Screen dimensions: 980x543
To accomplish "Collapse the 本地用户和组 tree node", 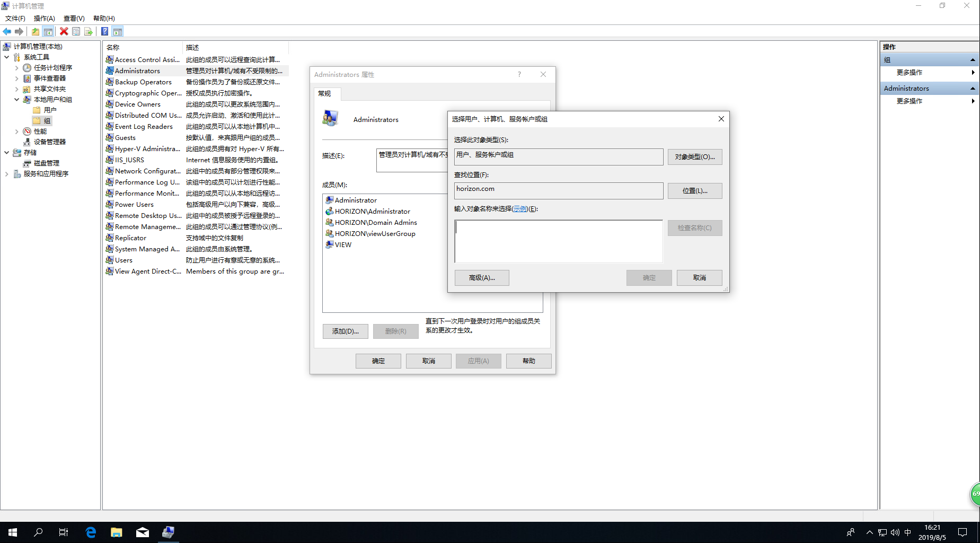I will tap(16, 100).
